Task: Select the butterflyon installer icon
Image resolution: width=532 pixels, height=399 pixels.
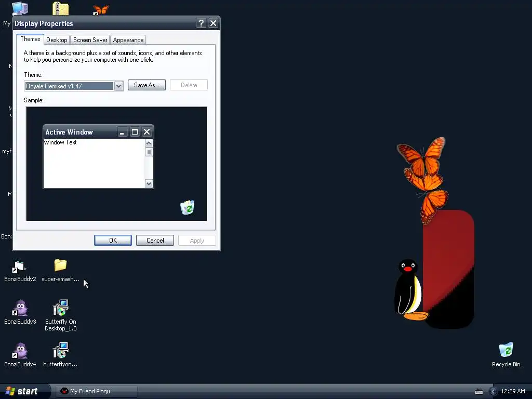Action: pyautogui.click(x=60, y=355)
